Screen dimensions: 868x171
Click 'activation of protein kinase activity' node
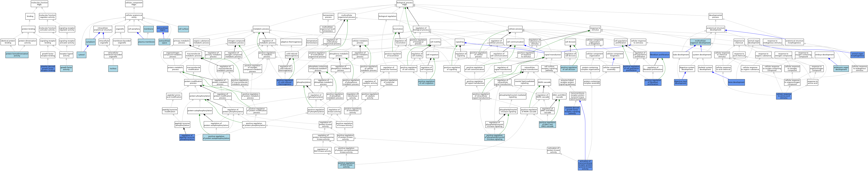point(554,150)
